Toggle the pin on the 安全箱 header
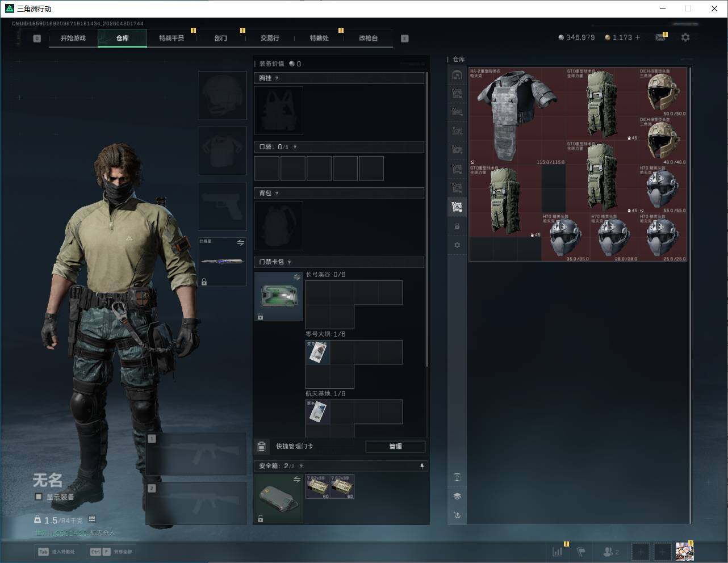728x563 pixels. [x=421, y=466]
